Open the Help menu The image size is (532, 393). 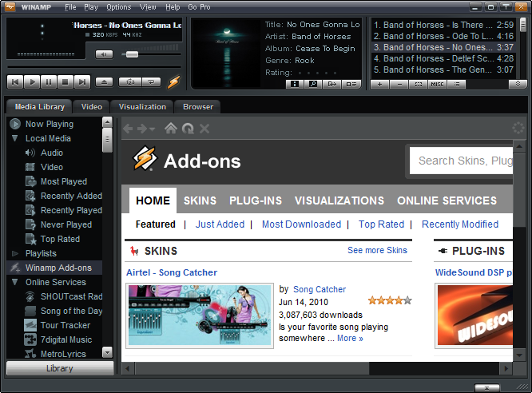pos(173,7)
